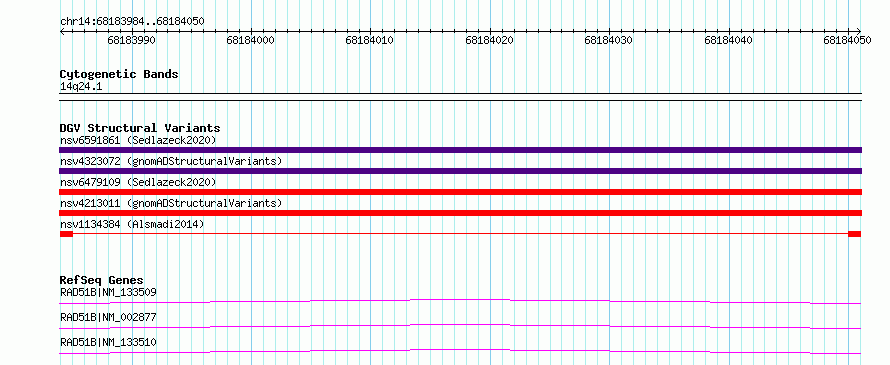The image size is (890, 365).
Task: Click ruler position 68184040
Action: [x=728, y=40]
